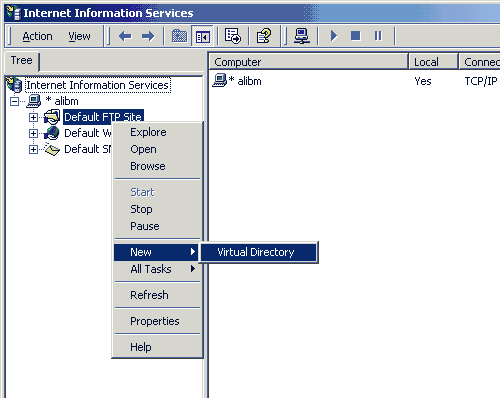The image size is (500, 398).
Task: Choose Explore from the context menu
Action: click(x=157, y=132)
